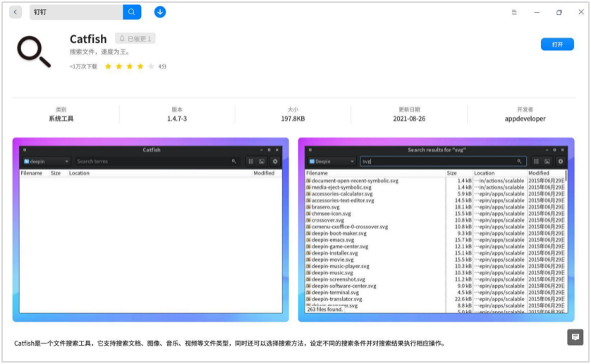Click the fourth rating star
This screenshot has height=364, width=591.
pyautogui.click(x=140, y=66)
